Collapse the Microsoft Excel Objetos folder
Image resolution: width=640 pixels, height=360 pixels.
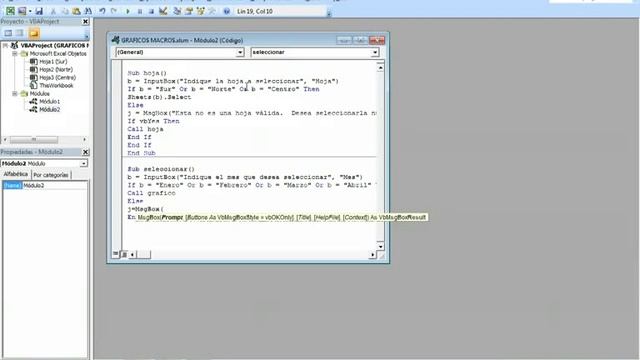tap(15, 53)
